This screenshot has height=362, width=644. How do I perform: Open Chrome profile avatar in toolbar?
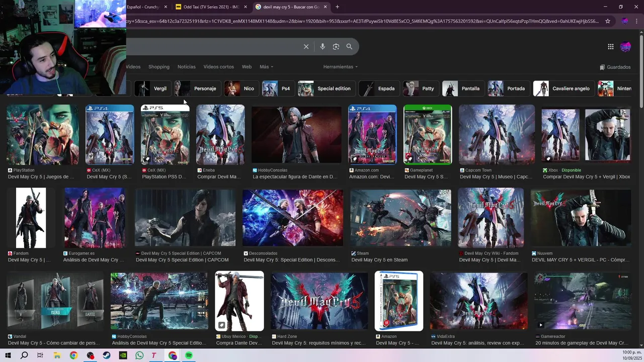[x=624, y=21]
